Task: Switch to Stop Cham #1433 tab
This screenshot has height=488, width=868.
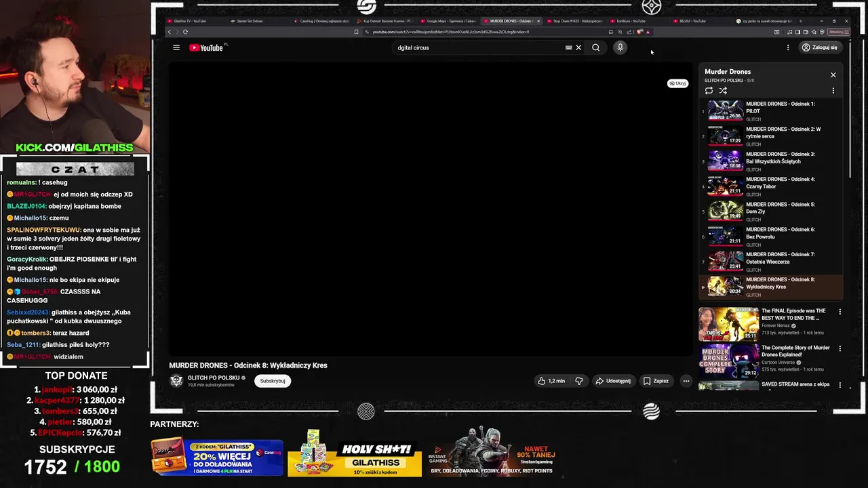Action: point(575,21)
